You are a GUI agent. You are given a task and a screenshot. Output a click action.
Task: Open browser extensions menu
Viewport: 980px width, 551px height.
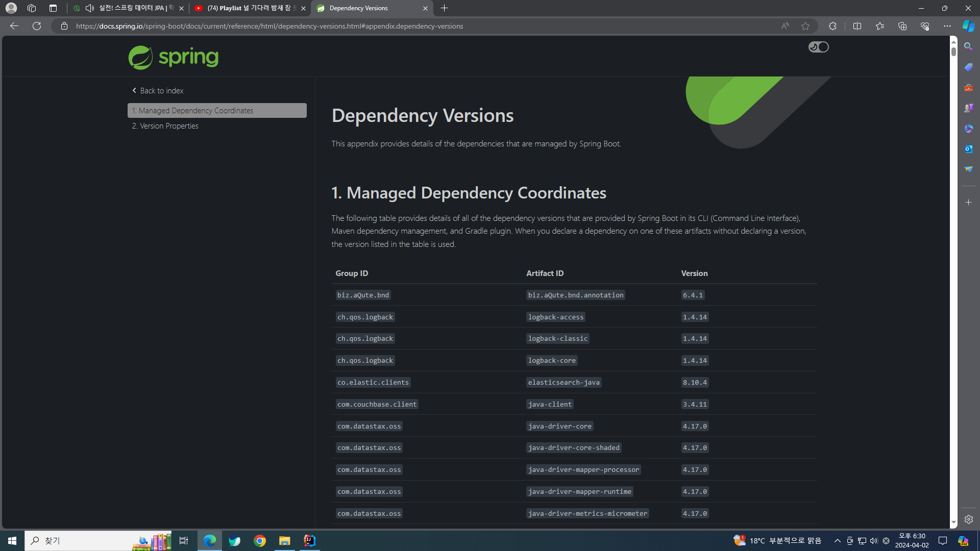832,26
